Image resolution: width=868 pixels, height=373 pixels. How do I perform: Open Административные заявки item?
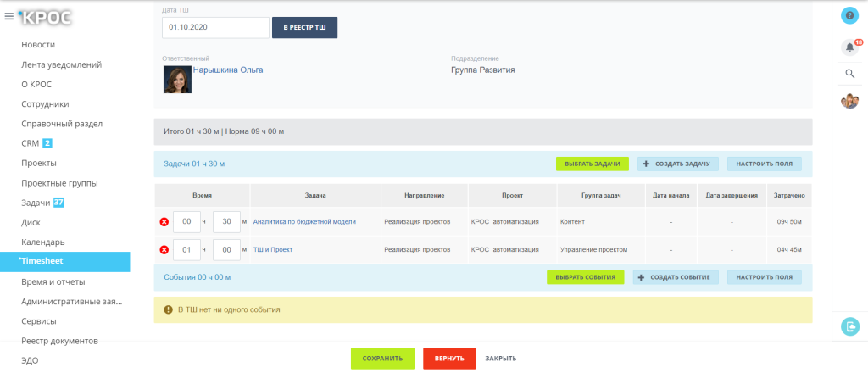71,302
